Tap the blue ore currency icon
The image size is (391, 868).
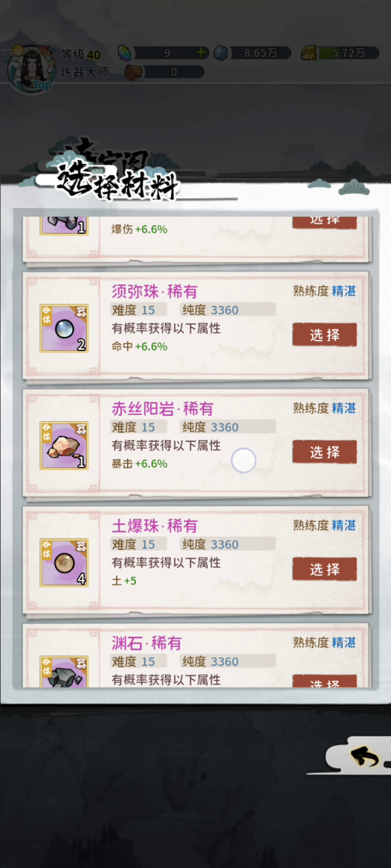221,53
